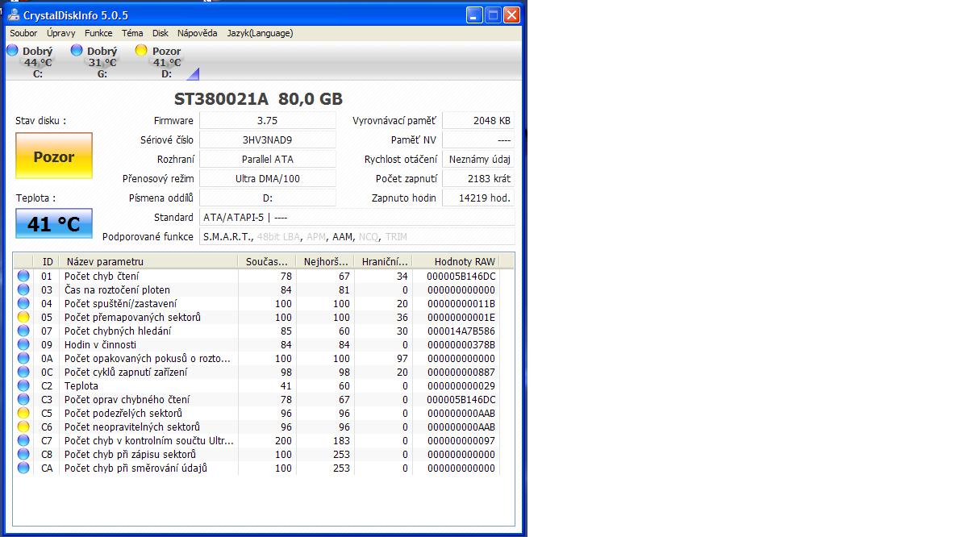Click the yellow orb in row 05 Počet přemapovaných sektorů
This screenshot has width=980, height=537.
point(23,317)
